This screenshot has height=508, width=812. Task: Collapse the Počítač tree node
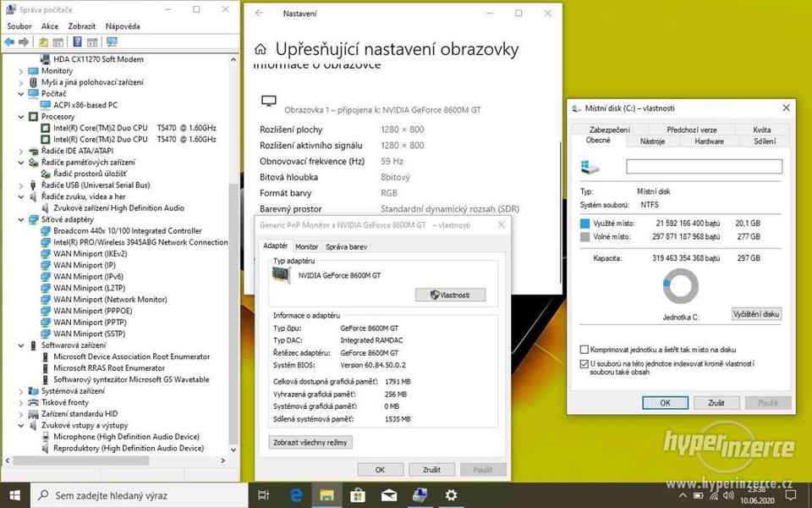[21, 94]
